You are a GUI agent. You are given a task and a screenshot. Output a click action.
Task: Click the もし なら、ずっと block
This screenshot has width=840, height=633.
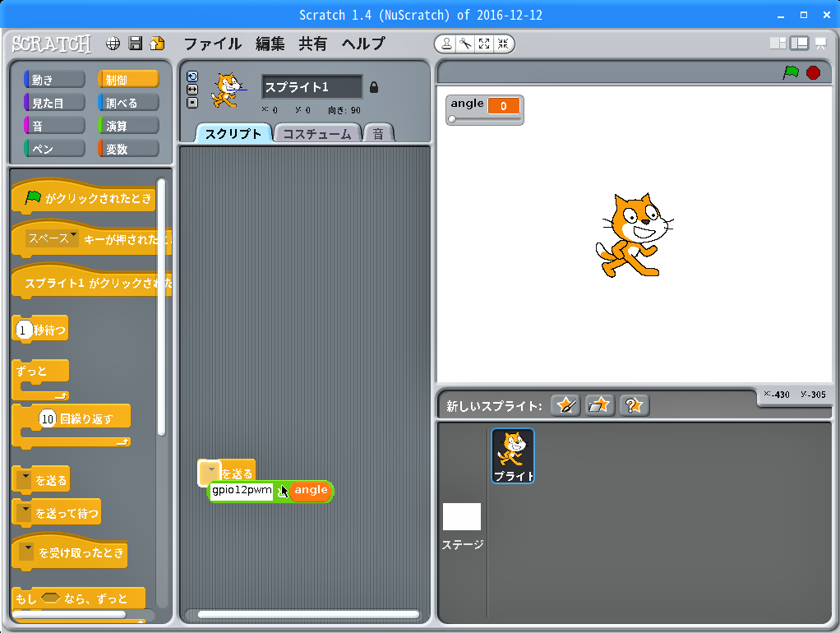(78, 598)
